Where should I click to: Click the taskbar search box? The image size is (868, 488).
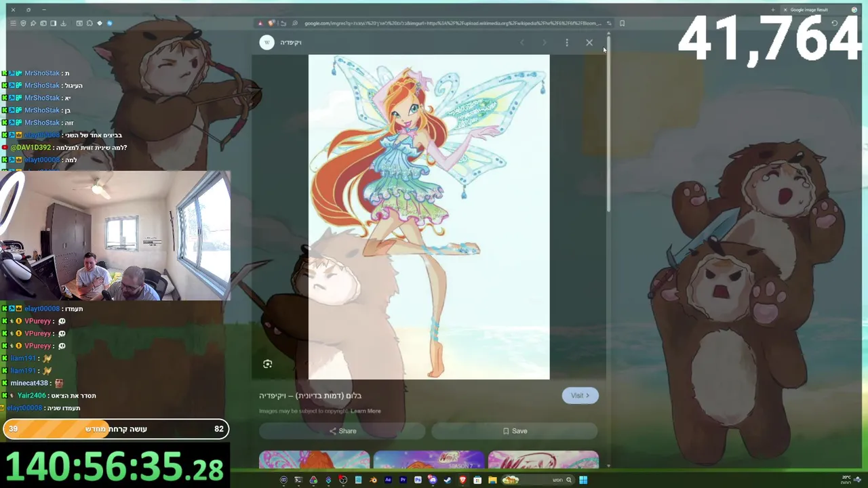tap(538, 480)
